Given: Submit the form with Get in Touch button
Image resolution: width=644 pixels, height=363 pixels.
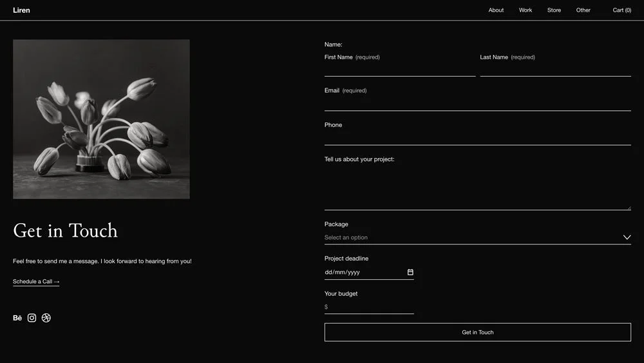Looking at the screenshot, I should pos(478,332).
